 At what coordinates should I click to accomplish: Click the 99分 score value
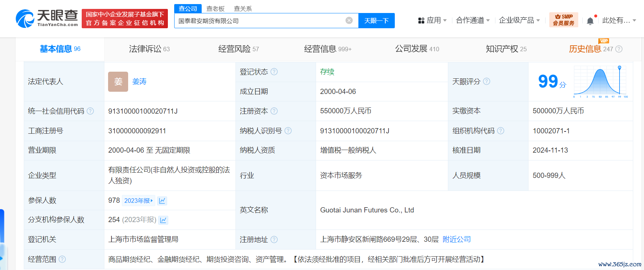552,81
